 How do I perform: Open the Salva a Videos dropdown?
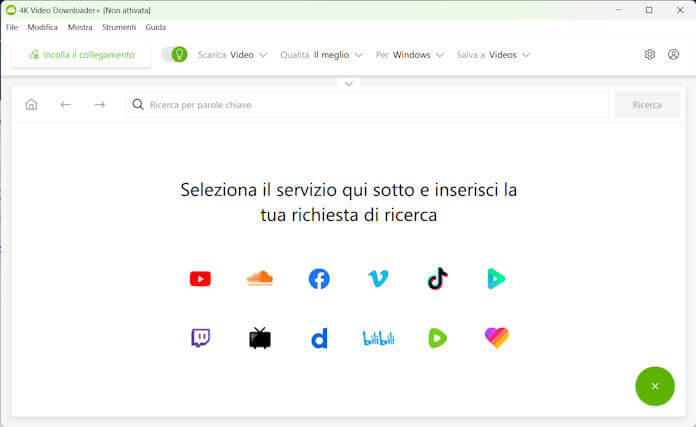(x=493, y=55)
